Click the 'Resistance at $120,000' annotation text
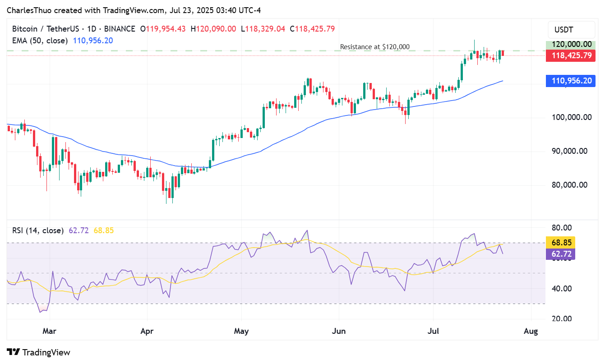 pos(374,46)
